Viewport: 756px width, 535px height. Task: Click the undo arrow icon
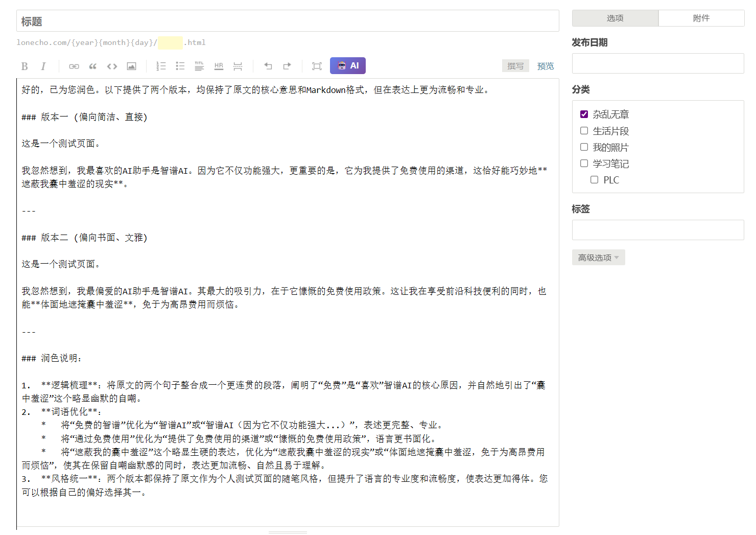click(268, 66)
